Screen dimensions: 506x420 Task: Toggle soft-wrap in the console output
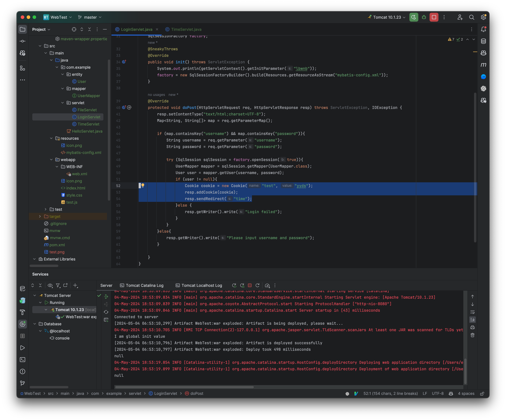(472, 312)
